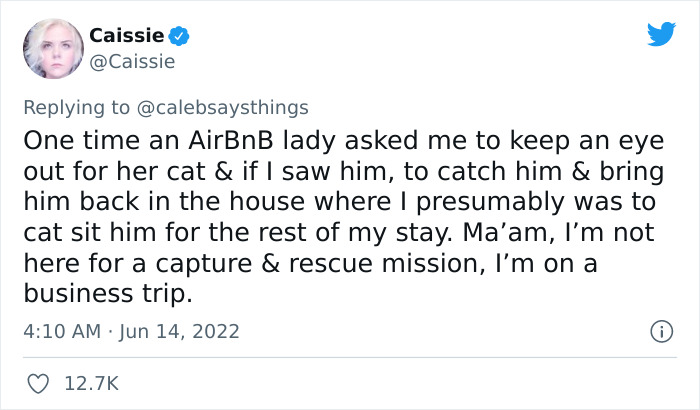The height and width of the screenshot is (410, 700).
Task: Select the Jun 14, 2022 date text
Action: coord(182,330)
